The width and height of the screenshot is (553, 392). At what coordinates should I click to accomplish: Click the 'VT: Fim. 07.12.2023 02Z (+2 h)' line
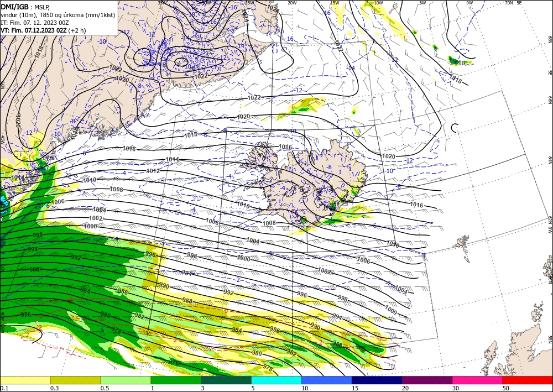click(x=43, y=30)
